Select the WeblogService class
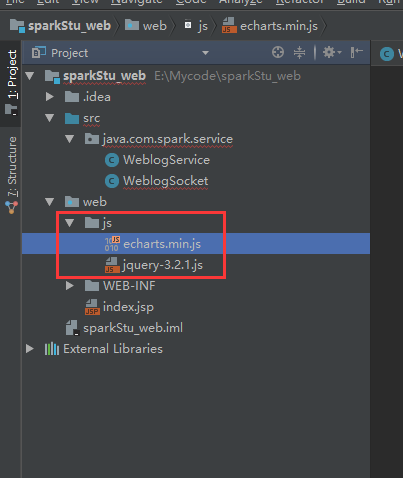403x478 pixels. coord(166,160)
